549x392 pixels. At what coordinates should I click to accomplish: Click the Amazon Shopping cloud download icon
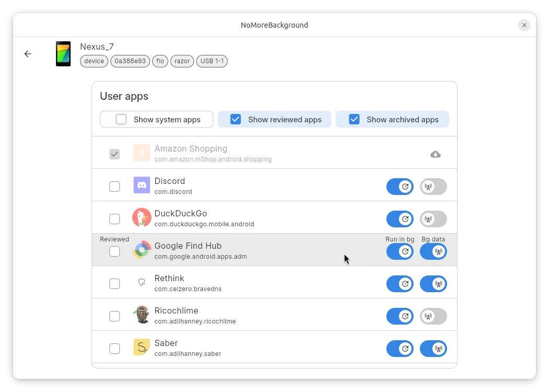coord(435,154)
